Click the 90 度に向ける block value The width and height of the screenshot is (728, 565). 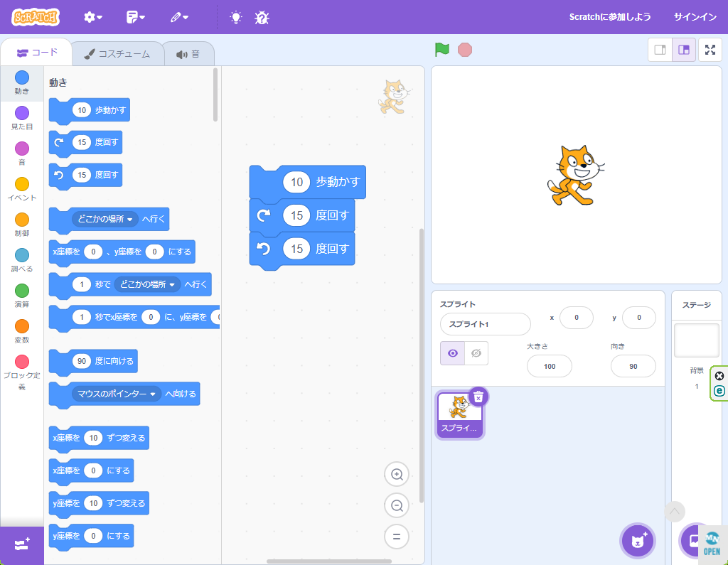point(82,361)
